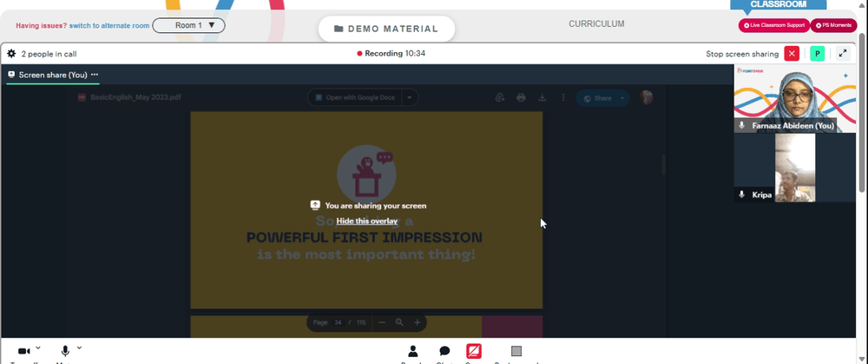Click the Google account avatar
The image size is (868, 364).
(x=646, y=97)
